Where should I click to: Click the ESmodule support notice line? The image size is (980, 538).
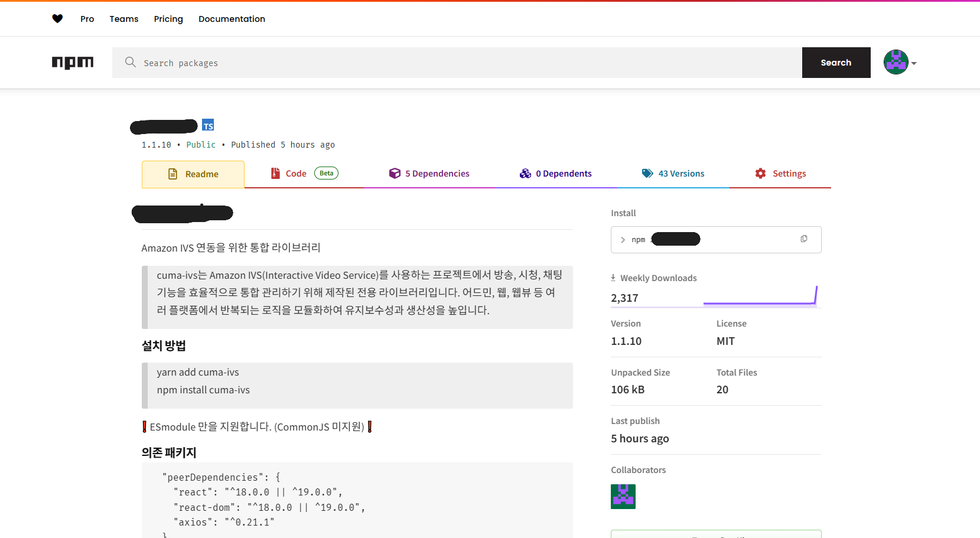[x=257, y=427]
